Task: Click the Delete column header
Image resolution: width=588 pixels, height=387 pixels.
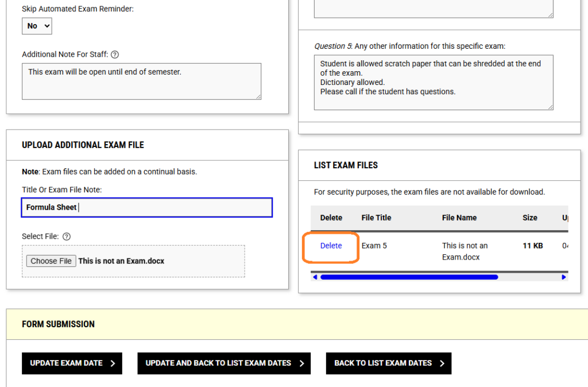Action: click(331, 218)
